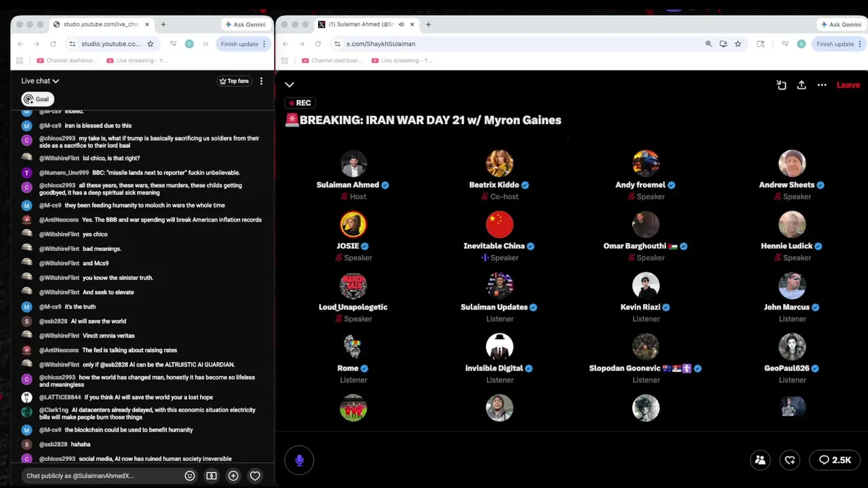The image size is (868, 488).
Task: Minimize Space with the dock icon
Action: point(781,85)
